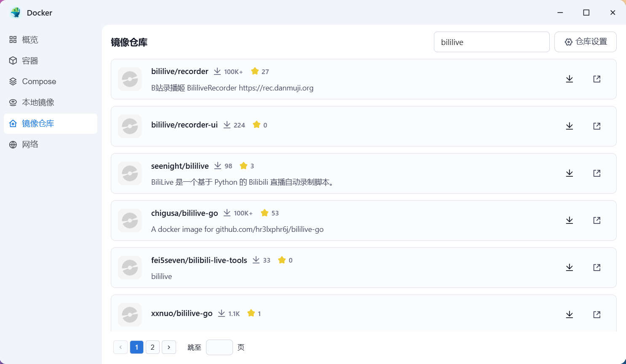Download the seenight/bililive image
The height and width of the screenshot is (364, 626).
[x=570, y=173]
